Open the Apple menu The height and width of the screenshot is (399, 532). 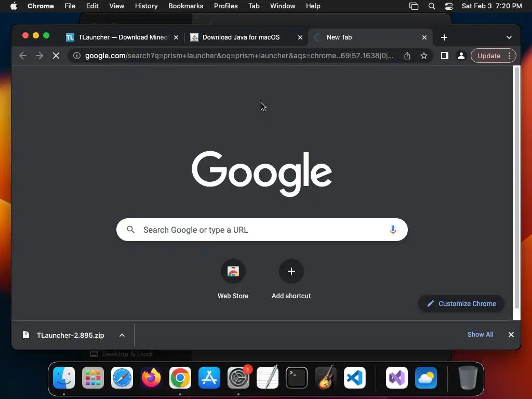[14, 6]
